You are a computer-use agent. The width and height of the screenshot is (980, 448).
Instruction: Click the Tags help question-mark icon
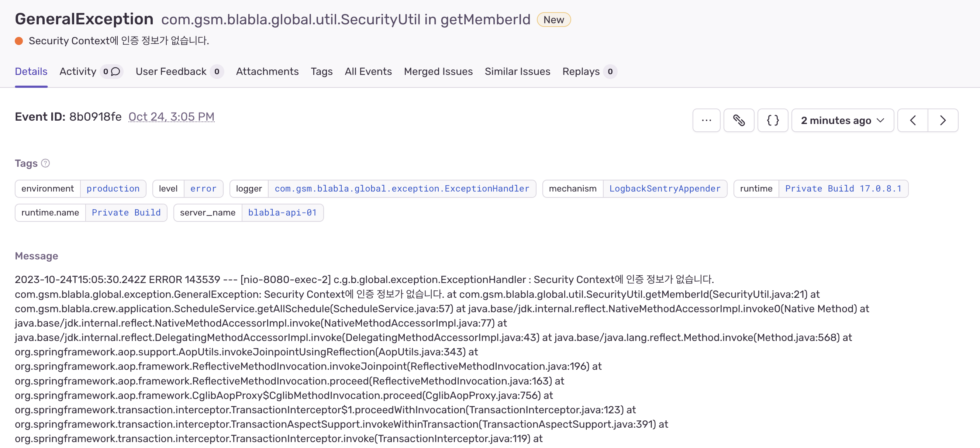(45, 163)
